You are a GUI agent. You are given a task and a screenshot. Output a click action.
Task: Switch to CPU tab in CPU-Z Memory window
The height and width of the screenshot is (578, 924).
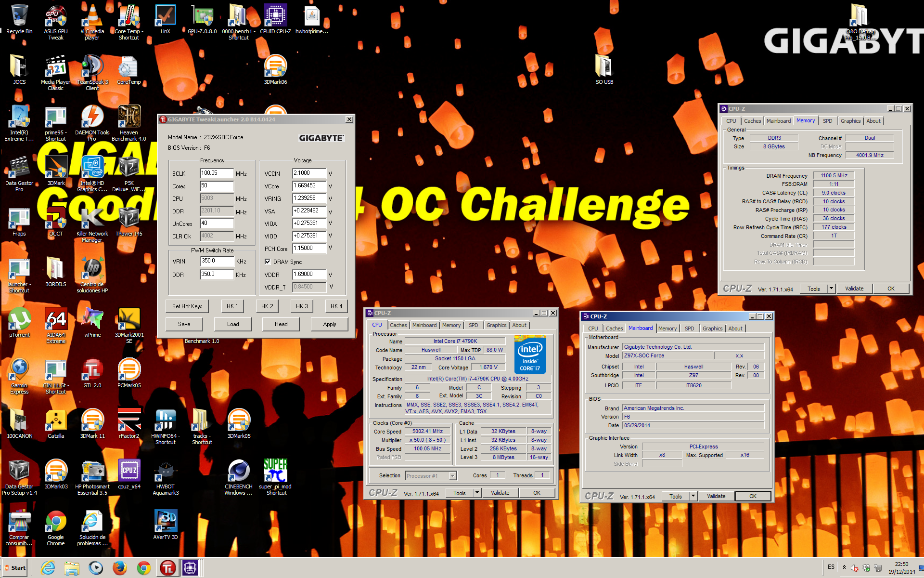pos(731,121)
